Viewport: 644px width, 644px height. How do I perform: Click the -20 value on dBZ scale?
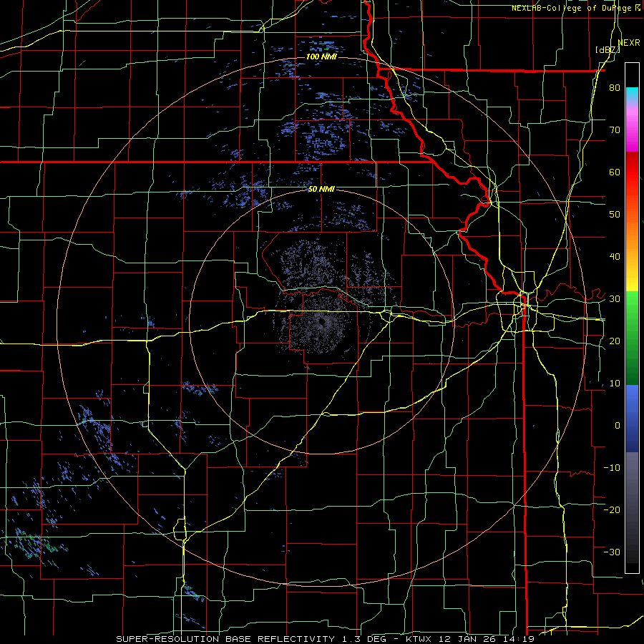[x=612, y=509]
